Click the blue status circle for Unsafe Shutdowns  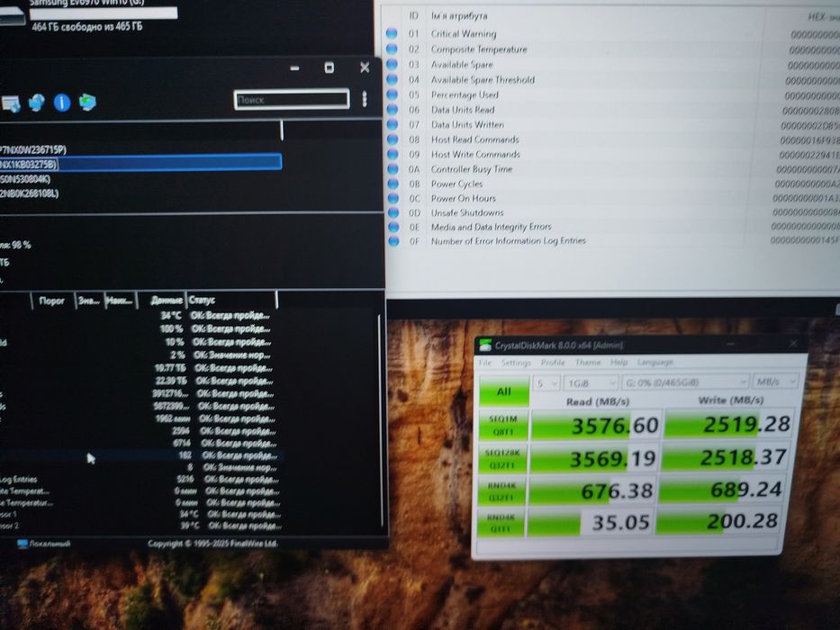(x=393, y=212)
